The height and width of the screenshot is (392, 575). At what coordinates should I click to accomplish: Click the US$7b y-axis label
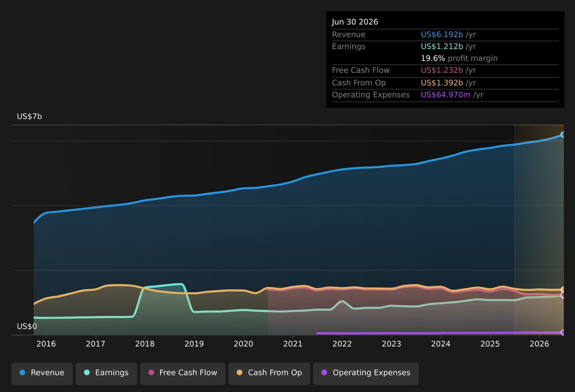point(29,117)
